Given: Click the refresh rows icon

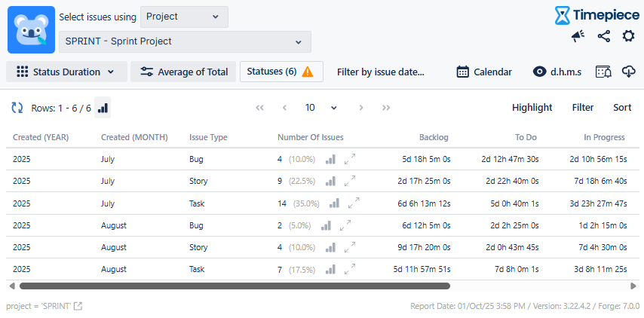Looking at the screenshot, I should point(17,108).
